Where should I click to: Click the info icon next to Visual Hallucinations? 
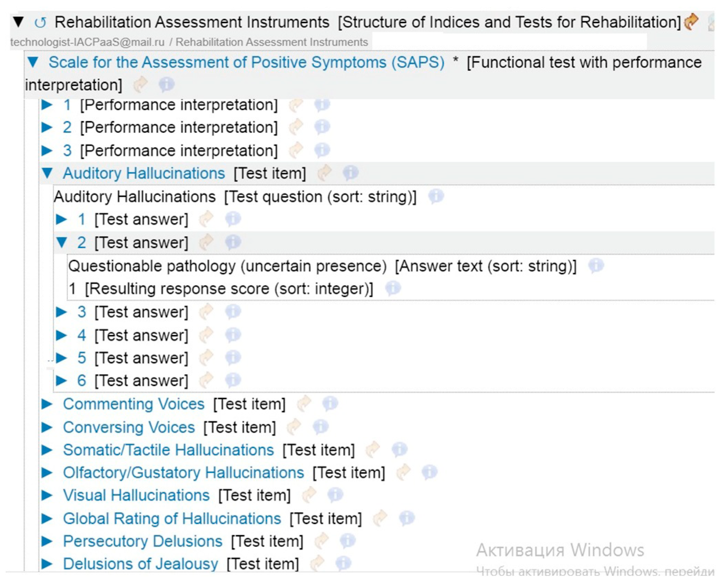[x=335, y=495]
